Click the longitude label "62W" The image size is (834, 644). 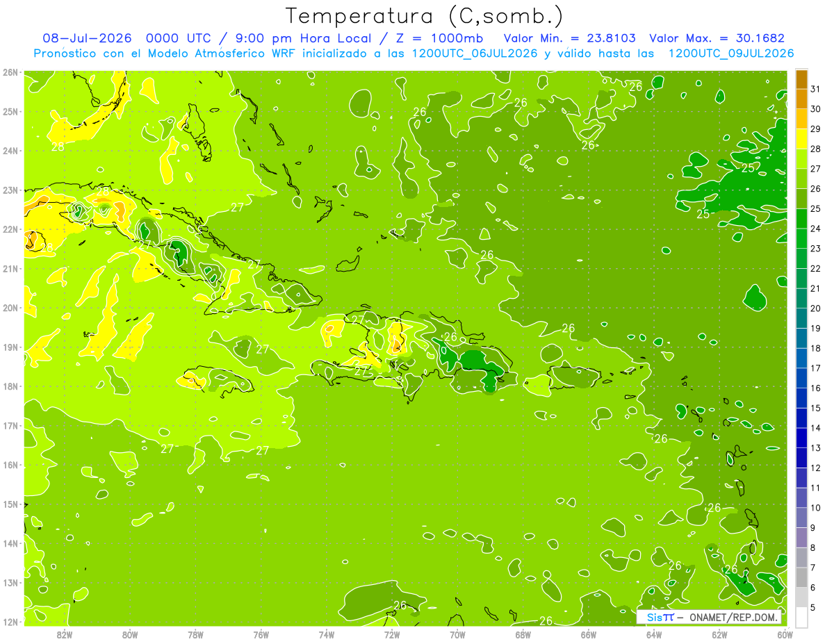(719, 634)
